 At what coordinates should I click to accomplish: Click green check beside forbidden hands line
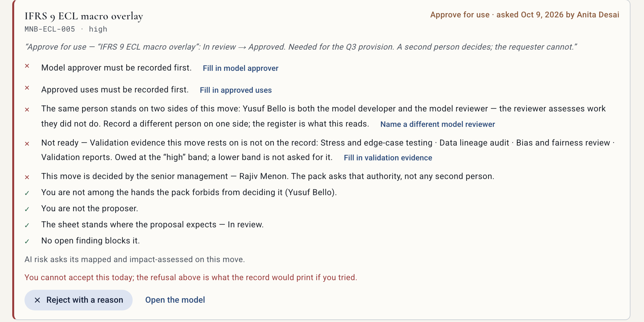click(x=27, y=193)
